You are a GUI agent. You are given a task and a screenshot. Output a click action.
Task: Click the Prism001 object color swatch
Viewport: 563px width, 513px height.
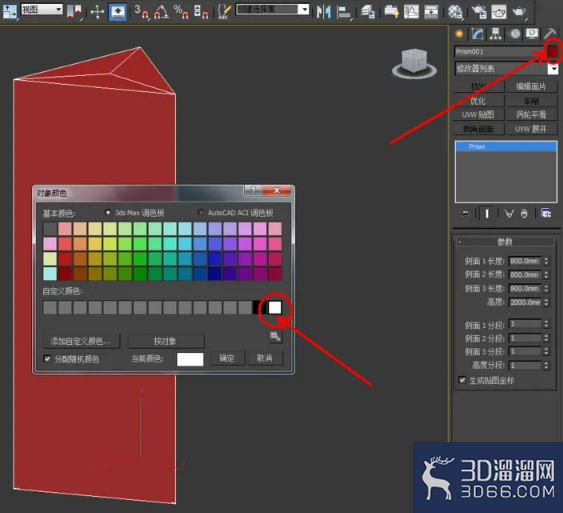pos(553,51)
